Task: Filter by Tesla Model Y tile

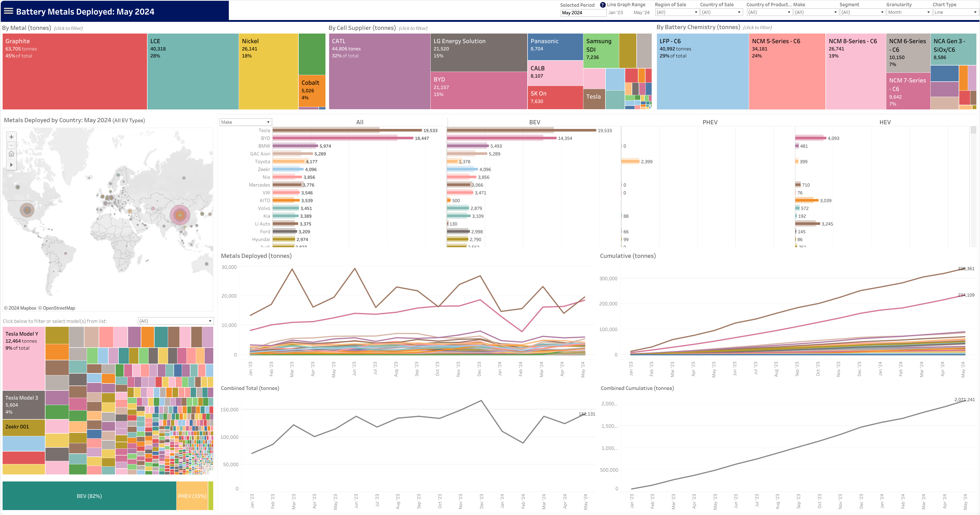Action: coord(24,358)
